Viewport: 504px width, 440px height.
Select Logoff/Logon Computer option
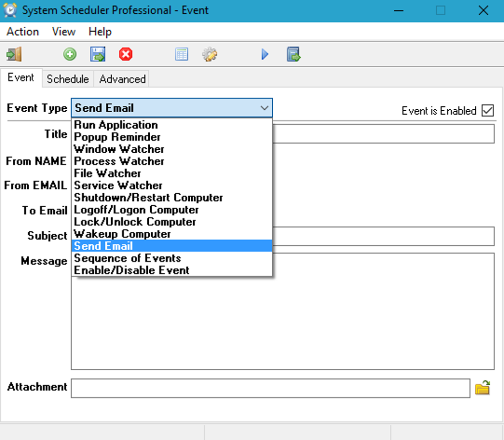pyautogui.click(x=172, y=210)
